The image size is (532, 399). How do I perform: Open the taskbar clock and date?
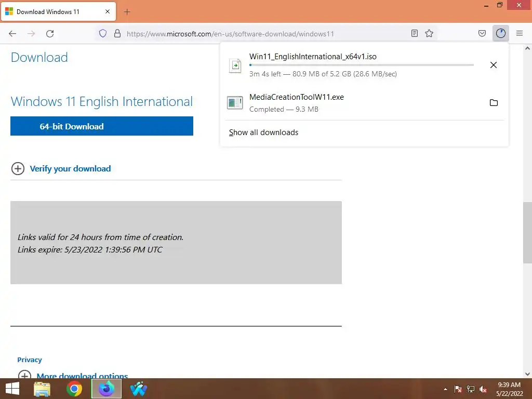tap(509, 389)
